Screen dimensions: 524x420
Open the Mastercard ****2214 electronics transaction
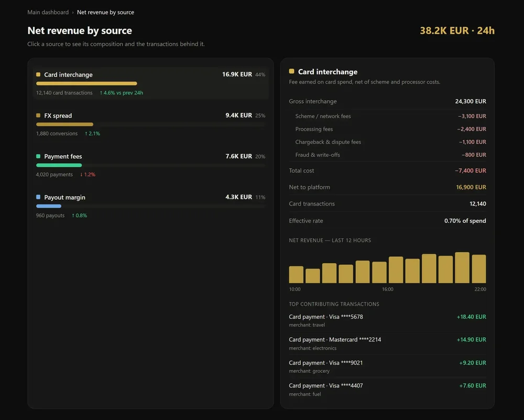(x=388, y=343)
